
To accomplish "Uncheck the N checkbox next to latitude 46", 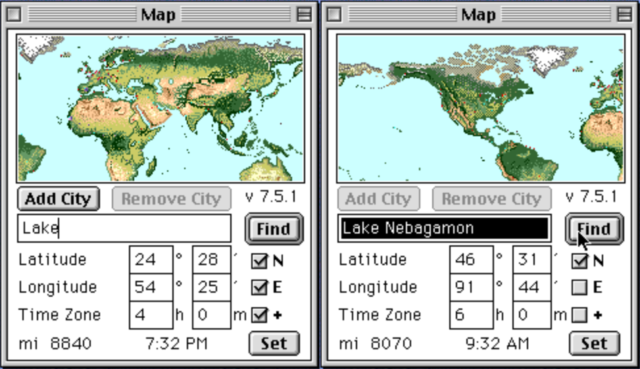I will click(x=579, y=260).
